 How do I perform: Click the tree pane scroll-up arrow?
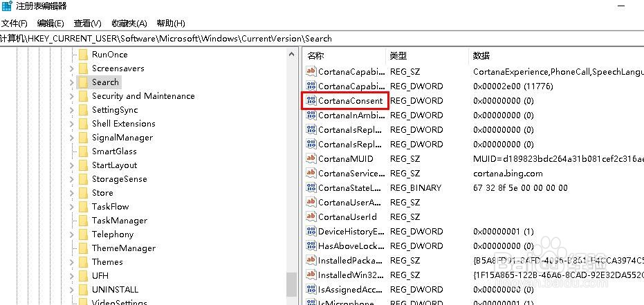[292, 54]
